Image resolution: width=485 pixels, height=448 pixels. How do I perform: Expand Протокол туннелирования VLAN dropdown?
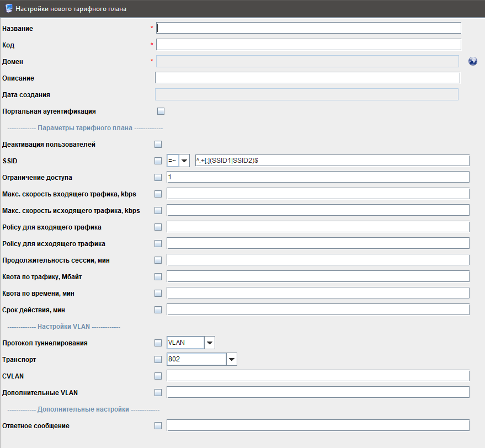pos(209,343)
